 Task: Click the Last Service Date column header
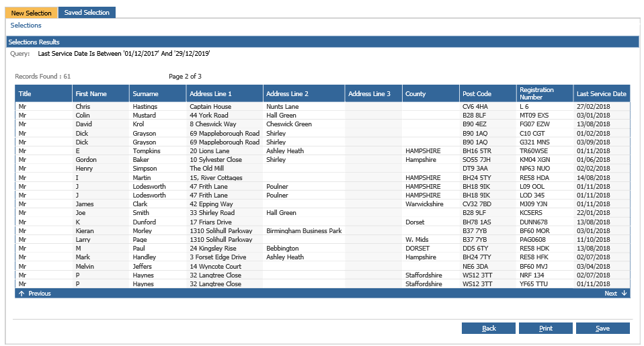pos(601,93)
